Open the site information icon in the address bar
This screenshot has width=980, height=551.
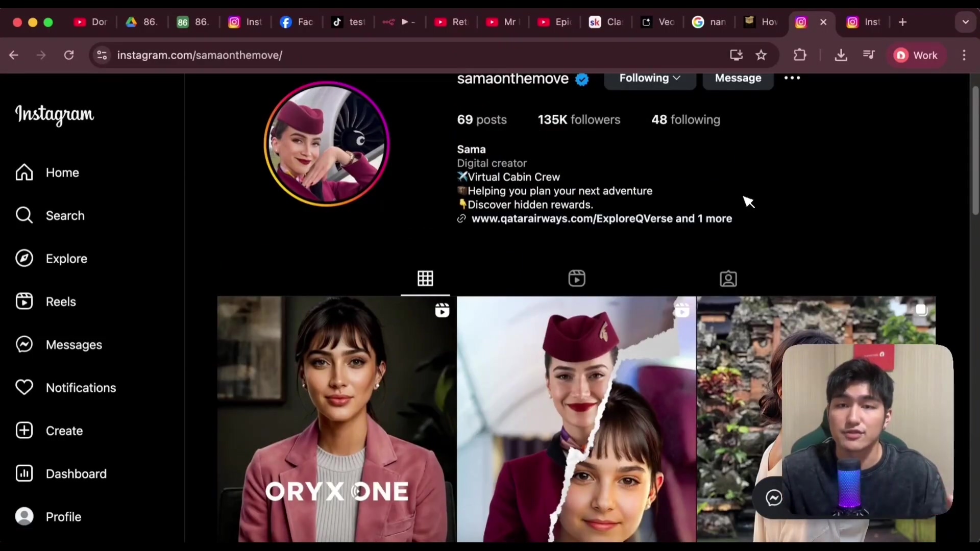point(102,55)
